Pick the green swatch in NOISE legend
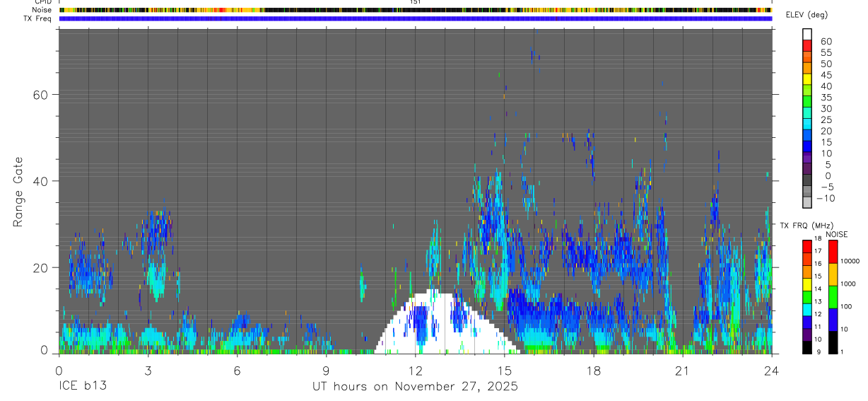The image size is (868, 401). pyautogui.click(x=833, y=297)
